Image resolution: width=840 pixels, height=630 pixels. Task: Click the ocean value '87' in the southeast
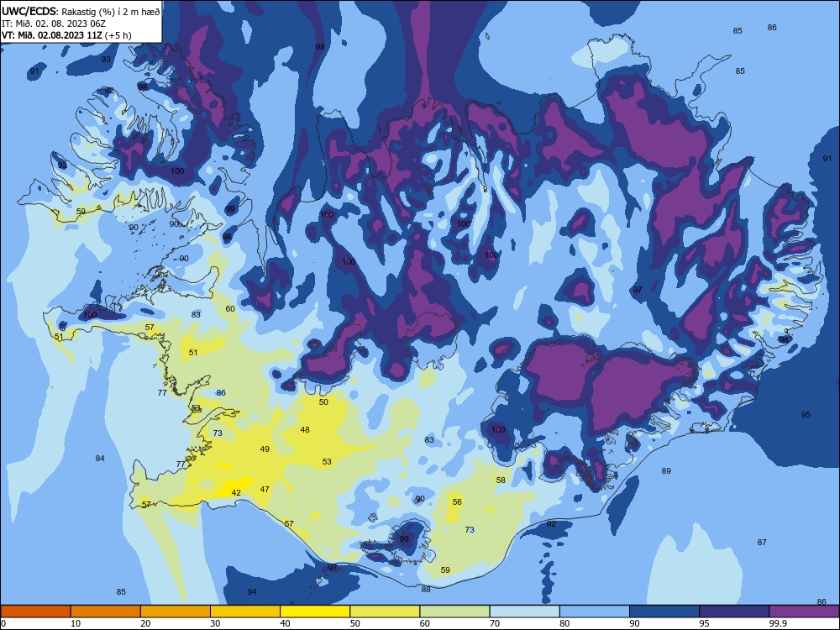click(762, 542)
